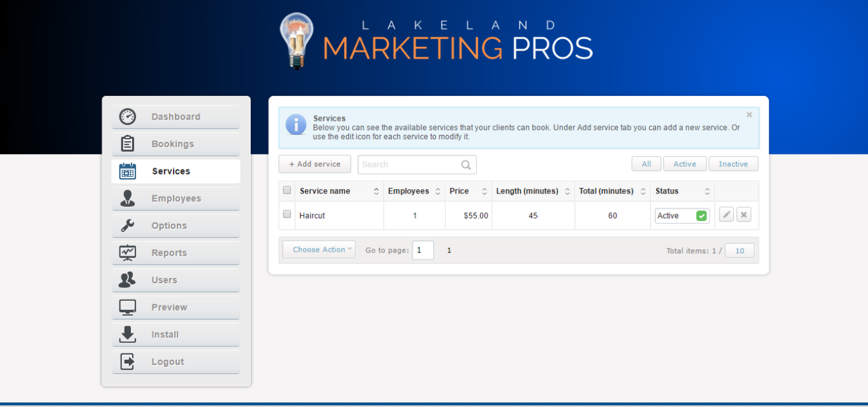Click the Add service button
868x407 pixels.
315,164
